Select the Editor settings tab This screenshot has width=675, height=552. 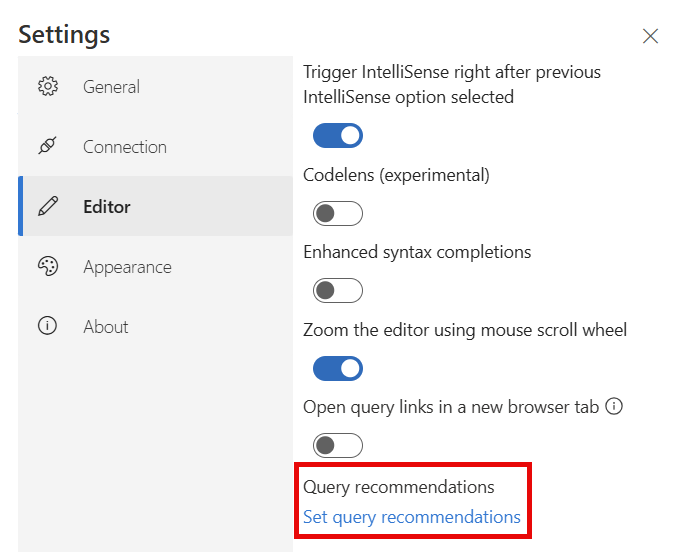click(x=155, y=206)
